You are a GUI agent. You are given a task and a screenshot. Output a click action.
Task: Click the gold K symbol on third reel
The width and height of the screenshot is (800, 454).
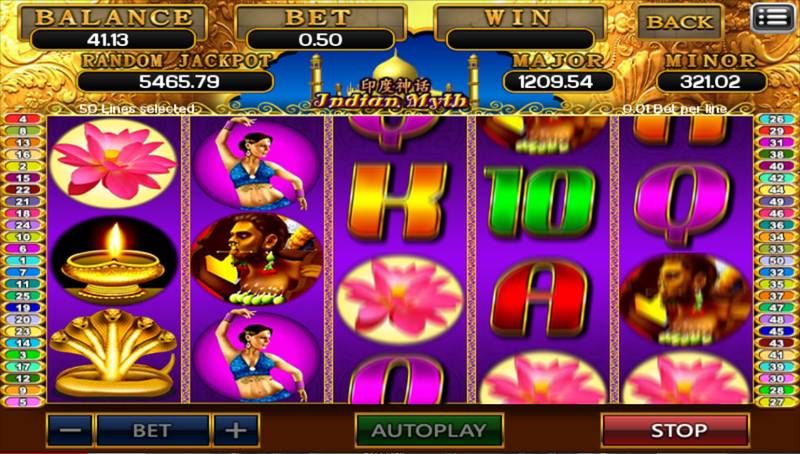[397, 201]
